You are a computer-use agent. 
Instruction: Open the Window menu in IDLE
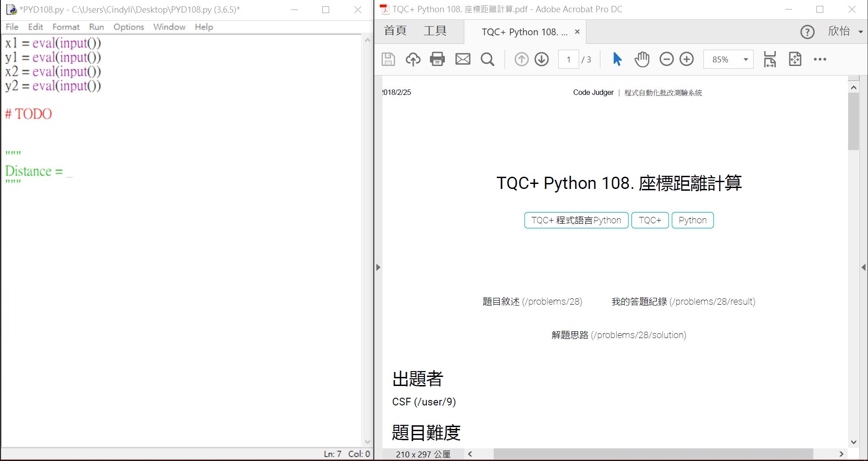click(170, 27)
